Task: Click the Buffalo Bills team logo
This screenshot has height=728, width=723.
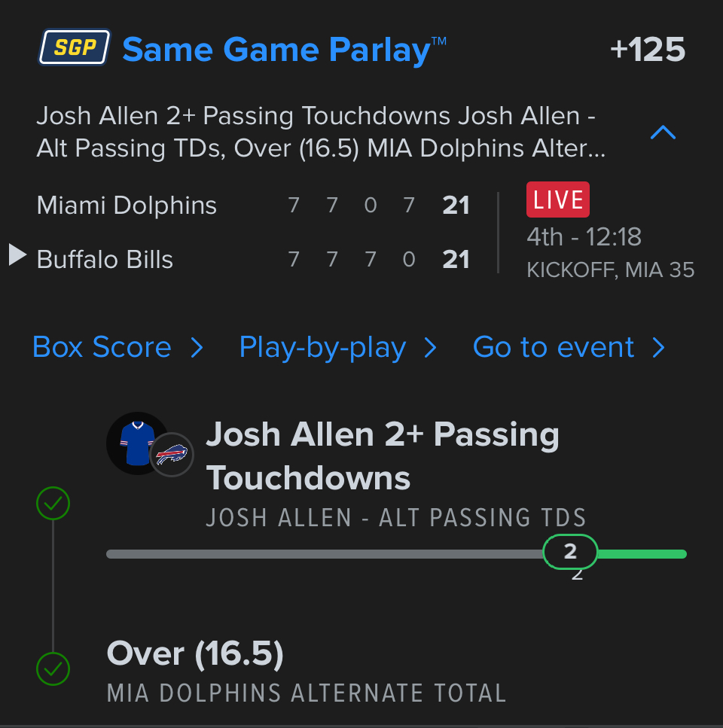Action: coord(172,455)
